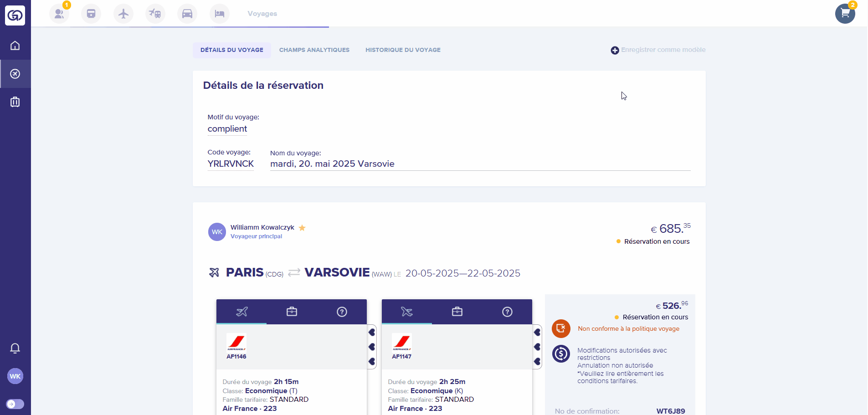Select the flight booking airplane icon

[x=123, y=14]
